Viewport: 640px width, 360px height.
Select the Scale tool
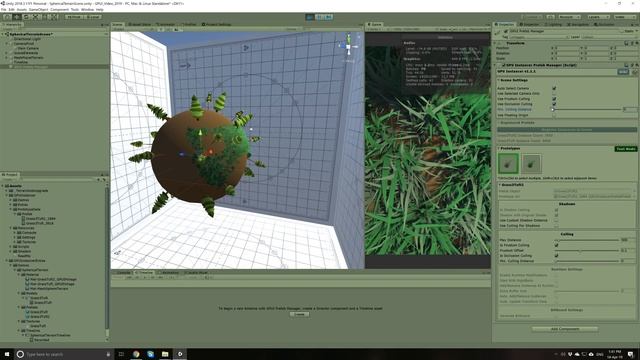36,17
